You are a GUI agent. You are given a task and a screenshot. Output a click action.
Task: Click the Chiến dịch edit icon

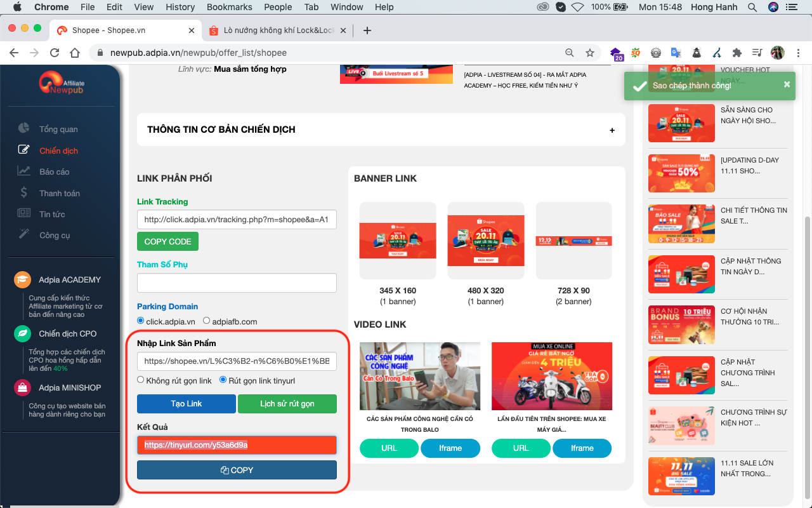click(23, 150)
